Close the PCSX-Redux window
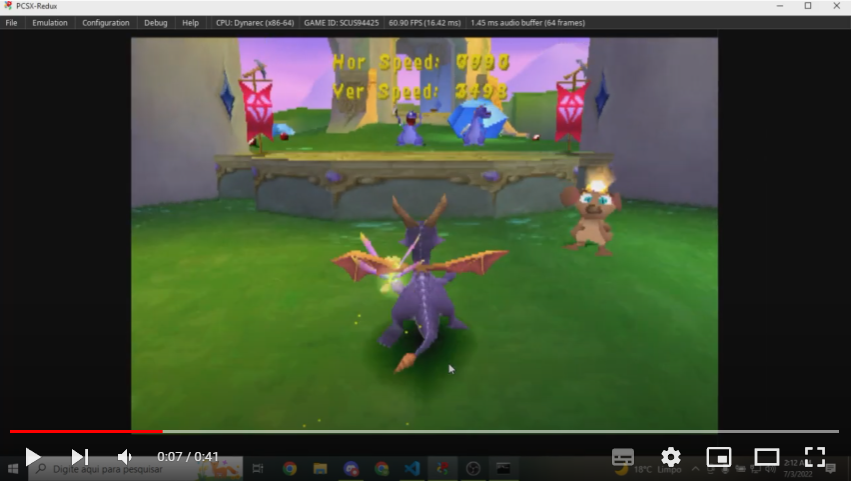851x481 pixels. (836, 6)
